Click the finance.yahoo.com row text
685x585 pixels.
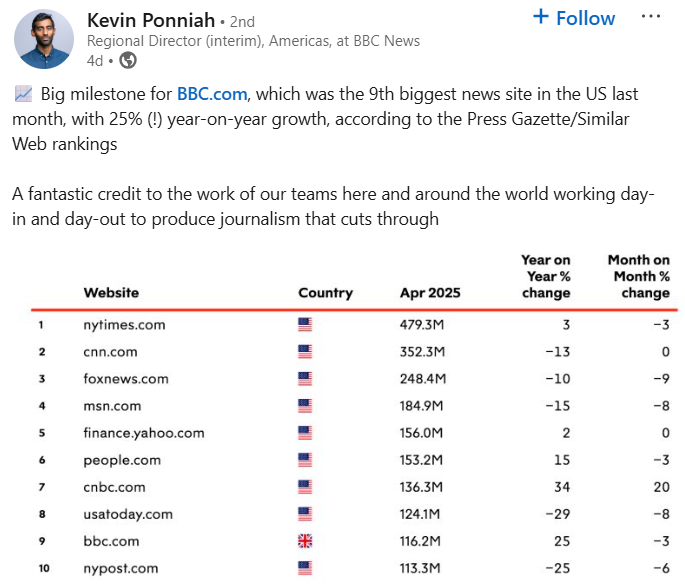click(144, 433)
